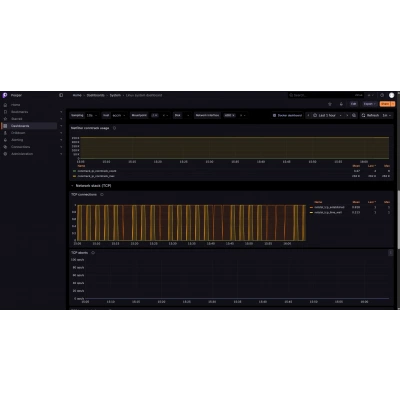Click the Refresh dashboard icon

(x=363, y=115)
